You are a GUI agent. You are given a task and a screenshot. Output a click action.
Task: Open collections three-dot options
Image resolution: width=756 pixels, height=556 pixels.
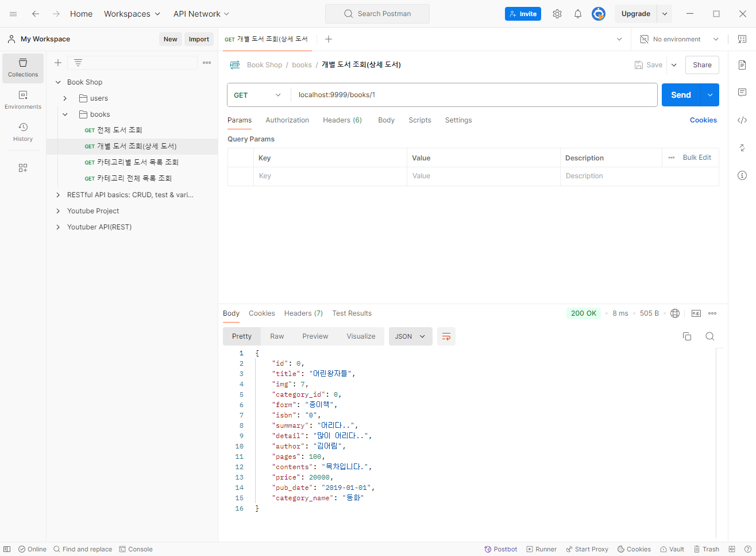tap(207, 63)
